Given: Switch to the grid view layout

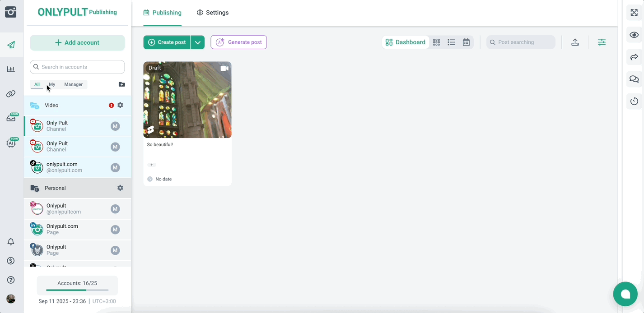Looking at the screenshot, I should 436,42.
